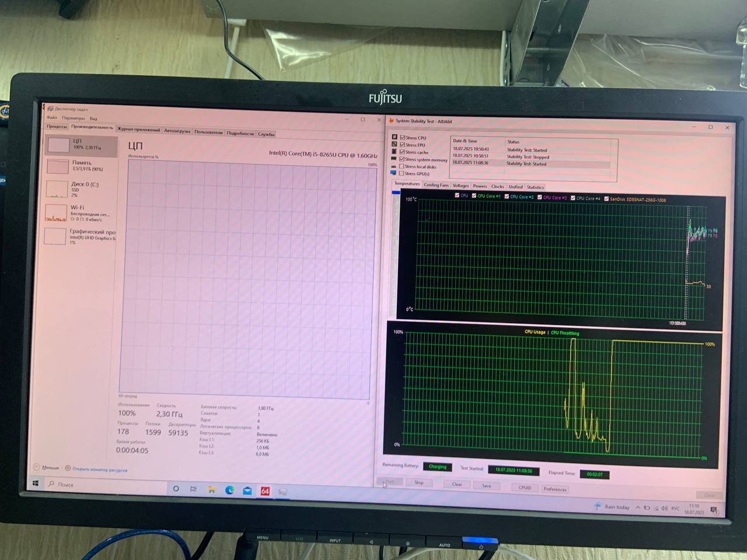Select the Память memory item in sidebar
Screen dimensions: 747x560
coord(81,166)
